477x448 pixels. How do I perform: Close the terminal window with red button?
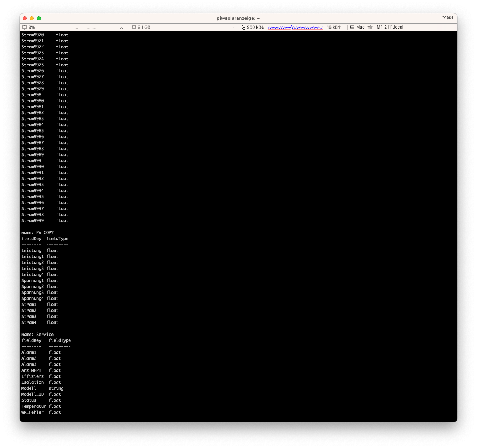point(25,18)
